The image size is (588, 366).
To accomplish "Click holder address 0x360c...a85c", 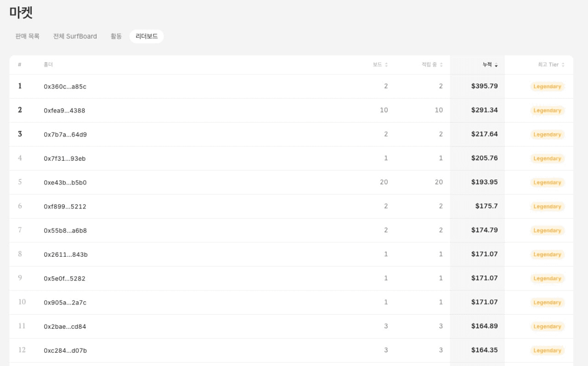I will point(65,86).
